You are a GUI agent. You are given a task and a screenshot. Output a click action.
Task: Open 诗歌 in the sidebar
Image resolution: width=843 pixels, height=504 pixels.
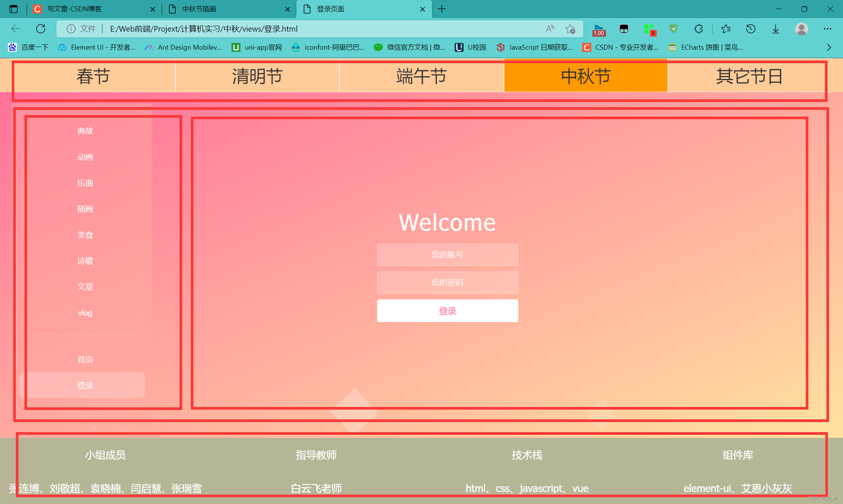click(85, 261)
